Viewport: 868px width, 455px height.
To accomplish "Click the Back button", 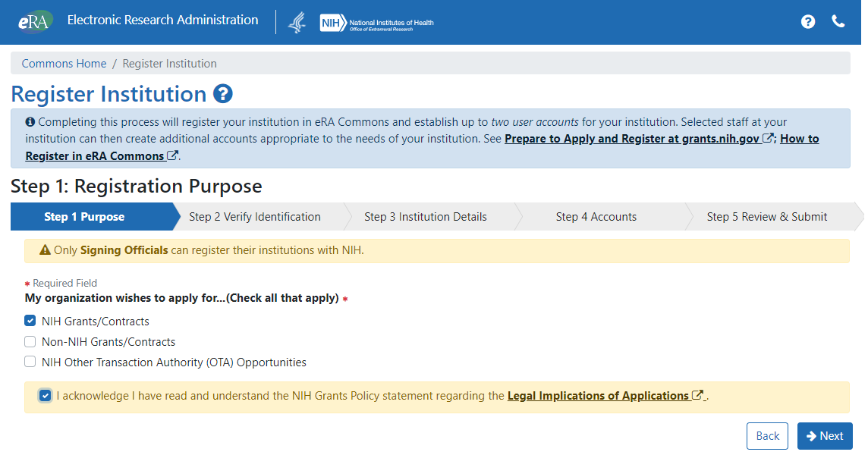I will (x=767, y=436).
